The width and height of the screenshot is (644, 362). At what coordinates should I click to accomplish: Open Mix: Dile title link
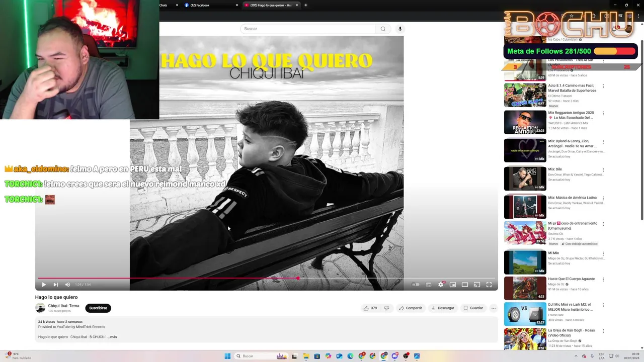coord(555,169)
